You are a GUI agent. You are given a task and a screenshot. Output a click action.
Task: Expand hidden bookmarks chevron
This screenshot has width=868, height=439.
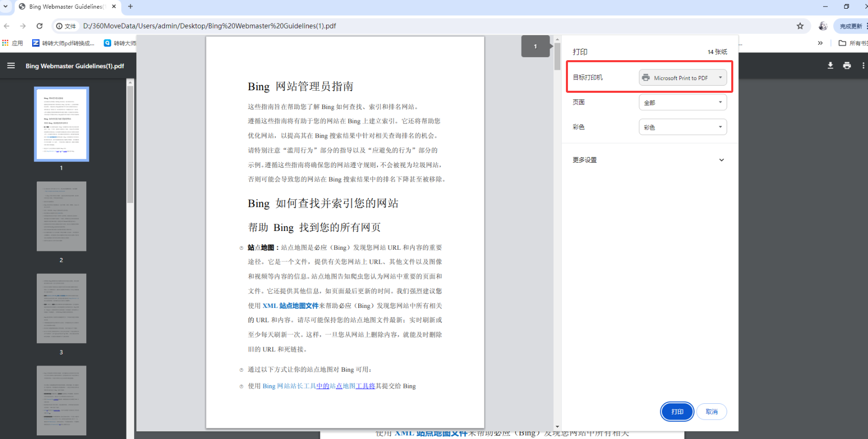pyautogui.click(x=820, y=43)
